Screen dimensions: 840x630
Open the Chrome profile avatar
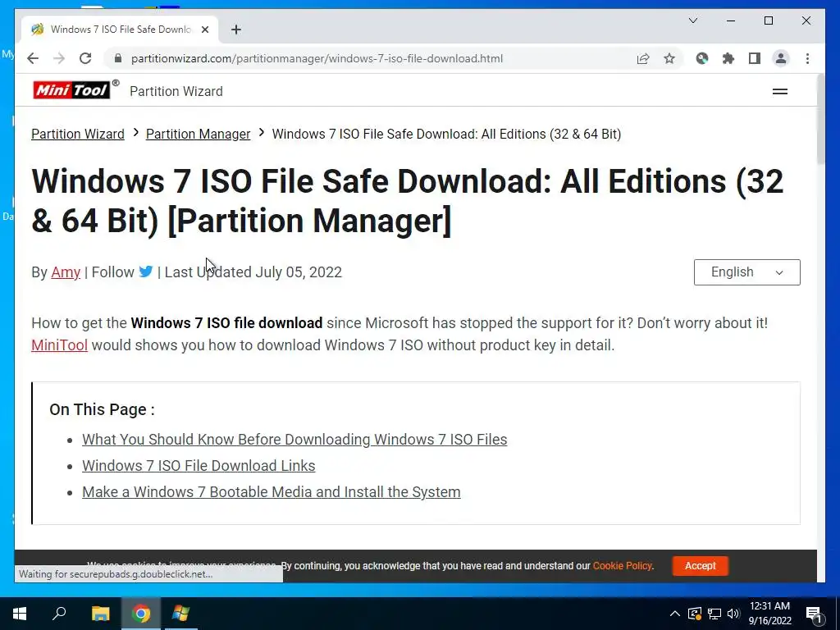[x=781, y=58]
